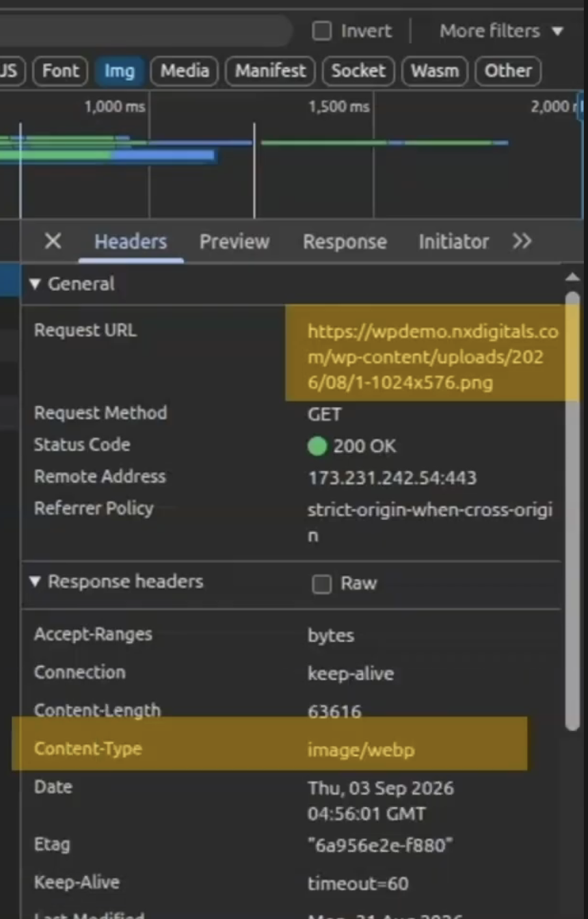The height and width of the screenshot is (919, 588).
Task: Filter requests by Wasm type
Action: (435, 70)
